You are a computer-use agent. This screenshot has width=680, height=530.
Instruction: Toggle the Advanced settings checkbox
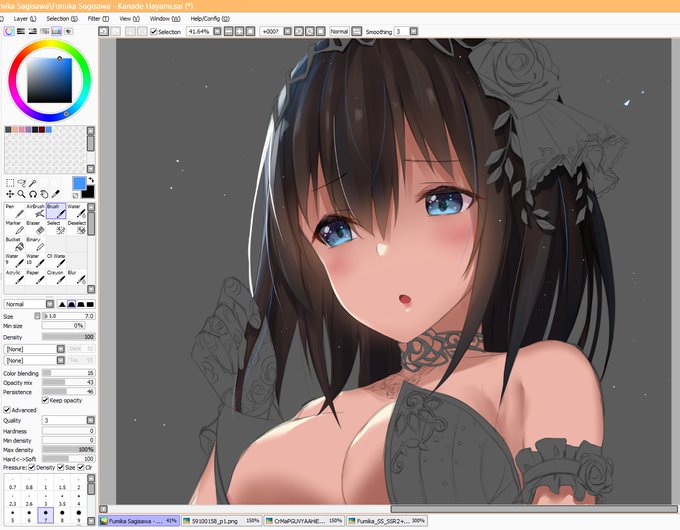[x=7, y=410]
